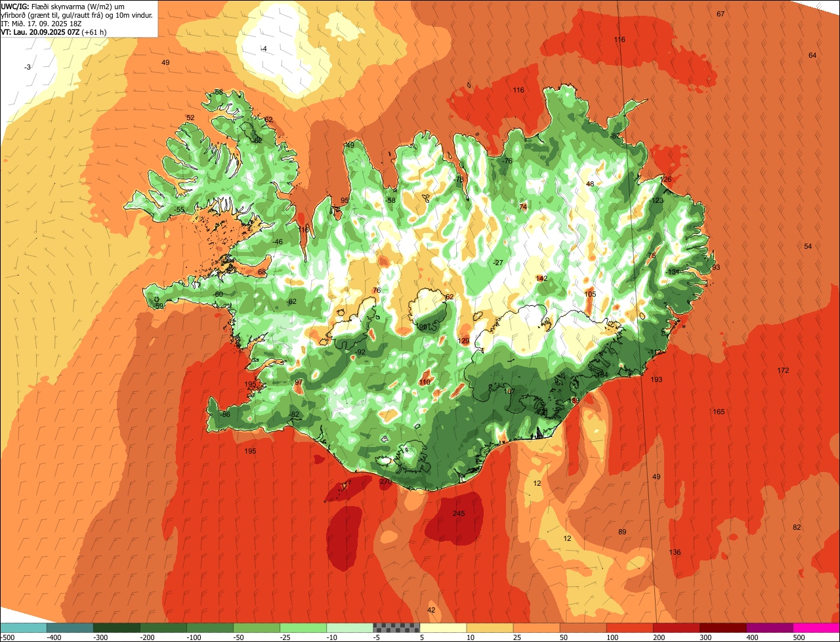This screenshot has height=642, width=840.
Task: Click the line 'yfirborð (grænt til, gul/rautt frá)'
Action: (x=58, y=14)
